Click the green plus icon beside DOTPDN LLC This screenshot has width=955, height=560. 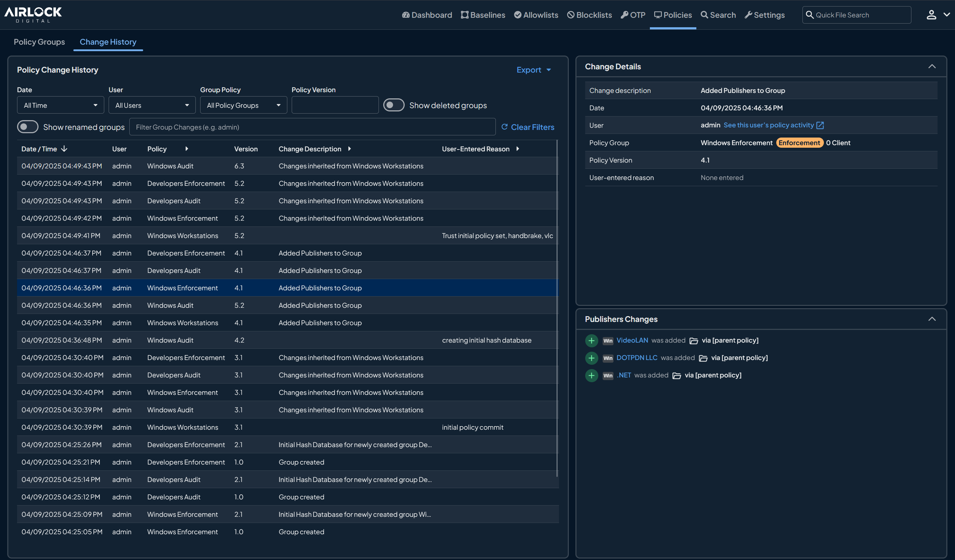591,358
